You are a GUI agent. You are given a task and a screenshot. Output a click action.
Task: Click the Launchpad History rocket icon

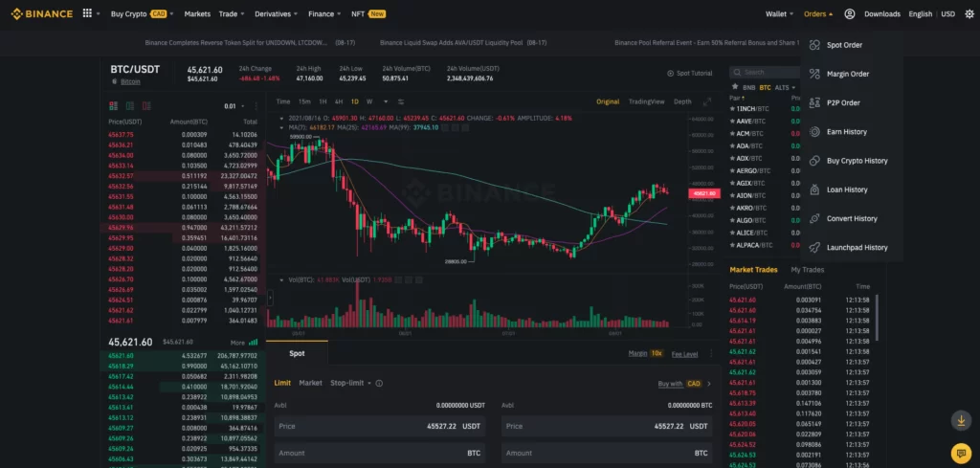[814, 248]
